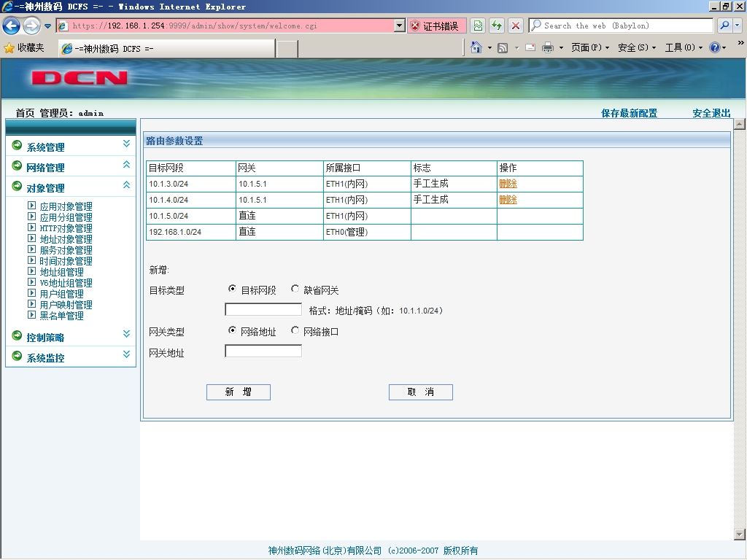Click the Help question mark icon
Viewport: 747px width, 560px height.
[x=715, y=47]
